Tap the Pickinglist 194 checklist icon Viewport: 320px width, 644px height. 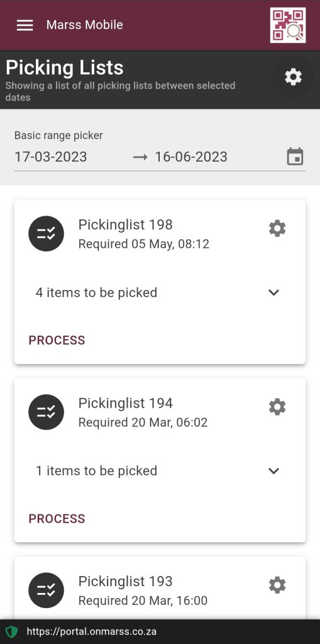click(x=46, y=412)
